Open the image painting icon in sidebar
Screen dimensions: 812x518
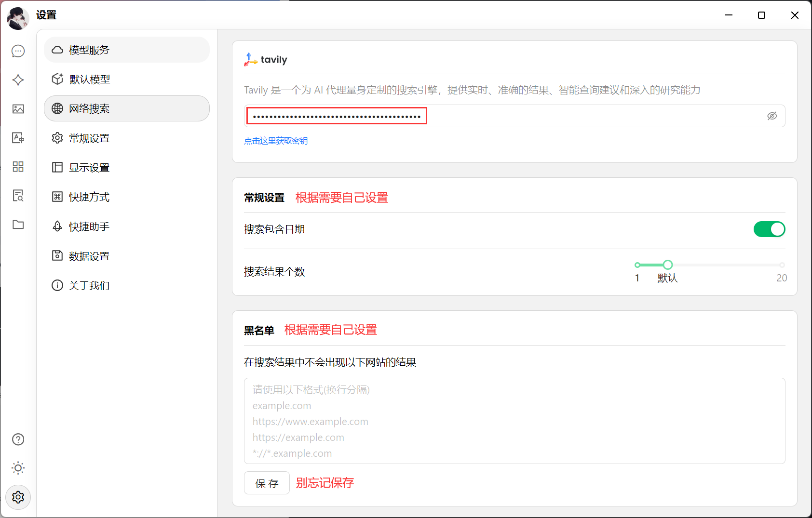(18, 109)
